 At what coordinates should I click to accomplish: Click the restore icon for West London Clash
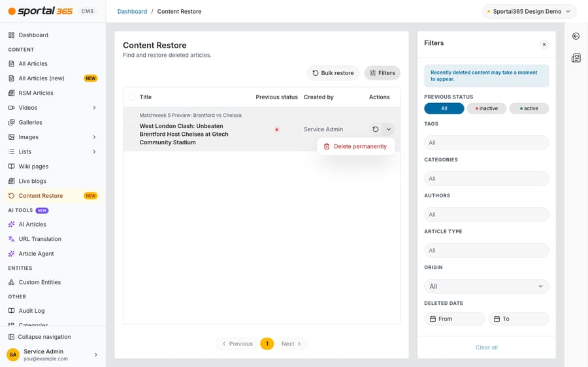(x=376, y=129)
